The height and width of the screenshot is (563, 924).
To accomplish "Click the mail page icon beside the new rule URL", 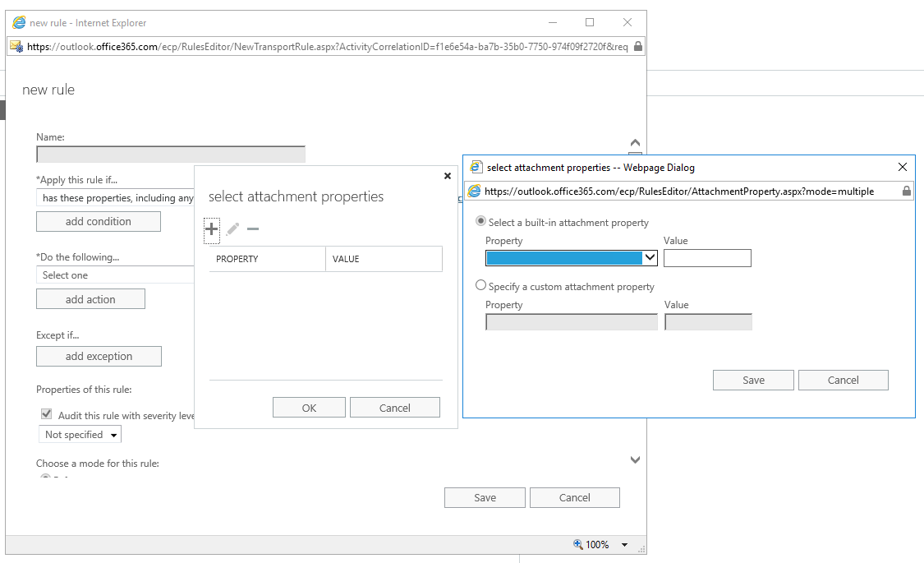I will click(x=16, y=47).
